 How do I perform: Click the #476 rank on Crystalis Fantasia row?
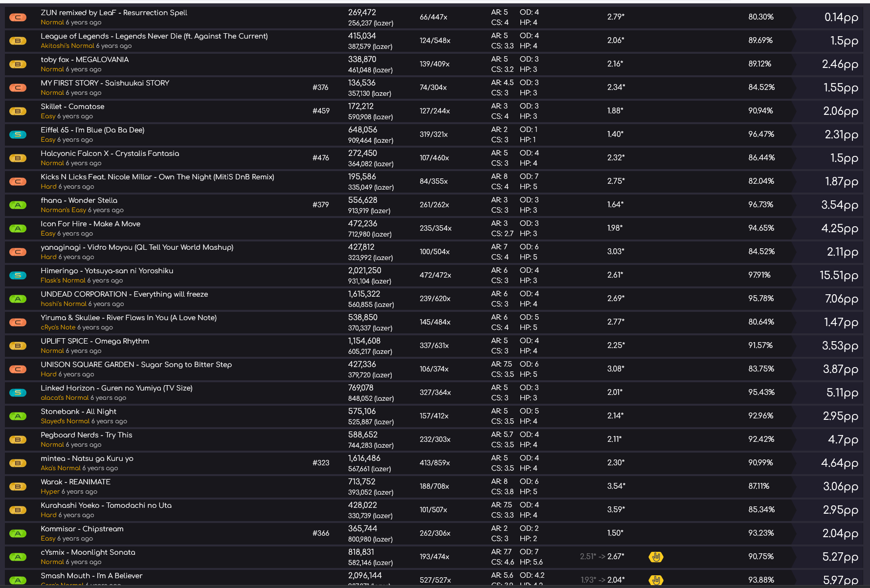click(x=321, y=158)
